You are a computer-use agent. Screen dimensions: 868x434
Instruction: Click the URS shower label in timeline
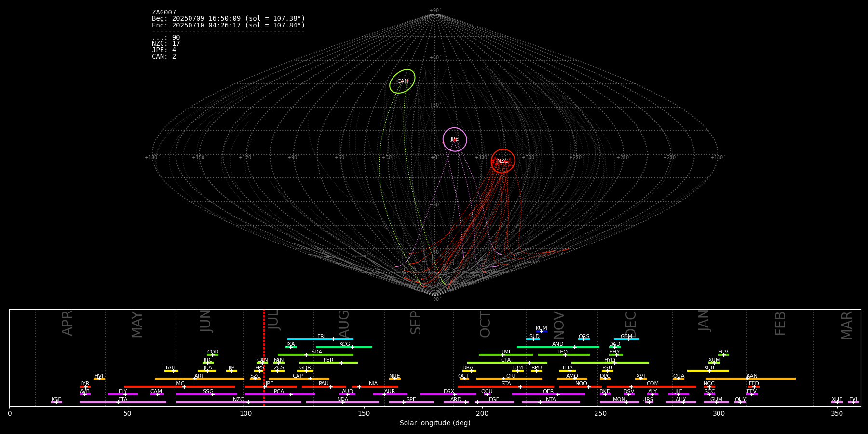pos(648,400)
